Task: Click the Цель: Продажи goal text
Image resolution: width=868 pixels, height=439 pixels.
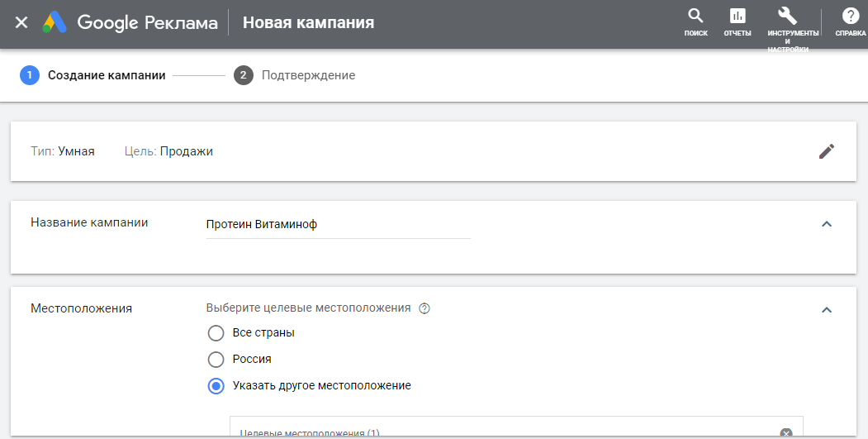Action: (168, 151)
